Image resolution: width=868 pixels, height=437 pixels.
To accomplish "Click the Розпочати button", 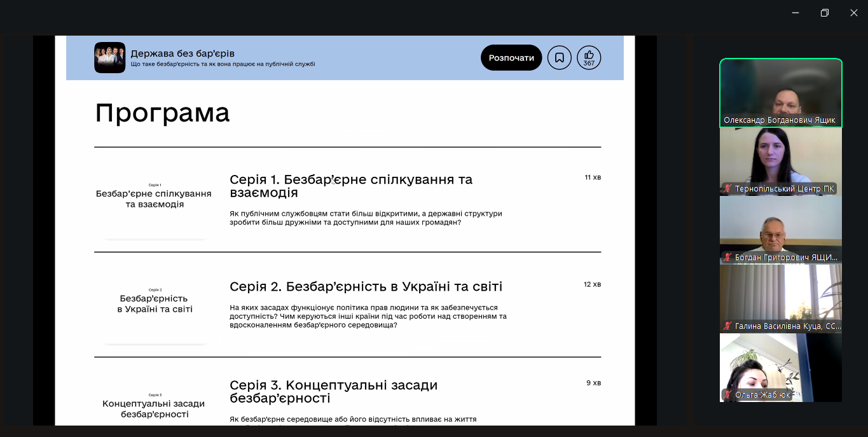I will pos(511,58).
